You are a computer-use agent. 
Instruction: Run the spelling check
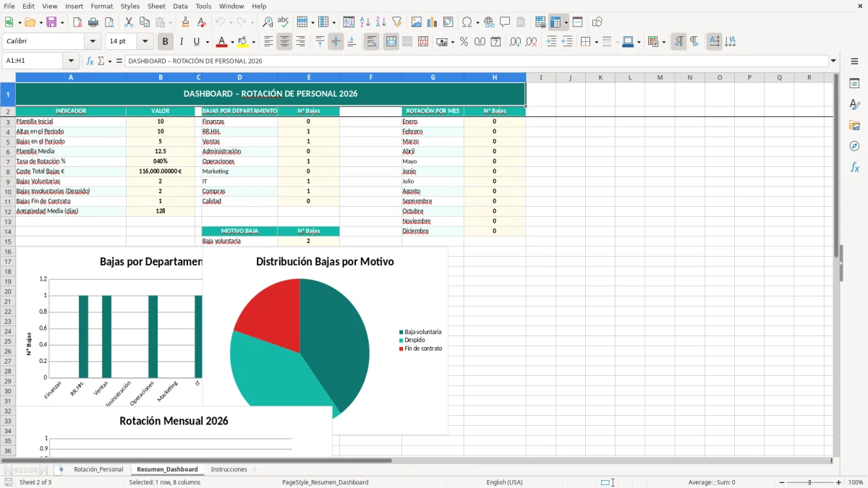coord(284,22)
